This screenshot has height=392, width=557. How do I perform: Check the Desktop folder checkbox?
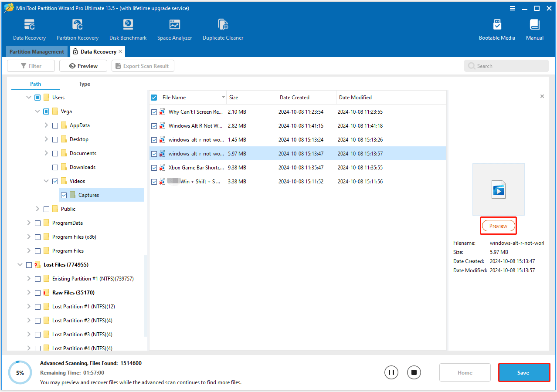pyautogui.click(x=55, y=139)
